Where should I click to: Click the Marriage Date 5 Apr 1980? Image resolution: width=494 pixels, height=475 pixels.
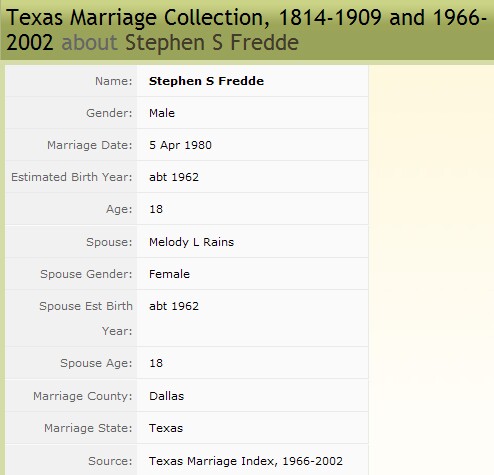[180, 145]
